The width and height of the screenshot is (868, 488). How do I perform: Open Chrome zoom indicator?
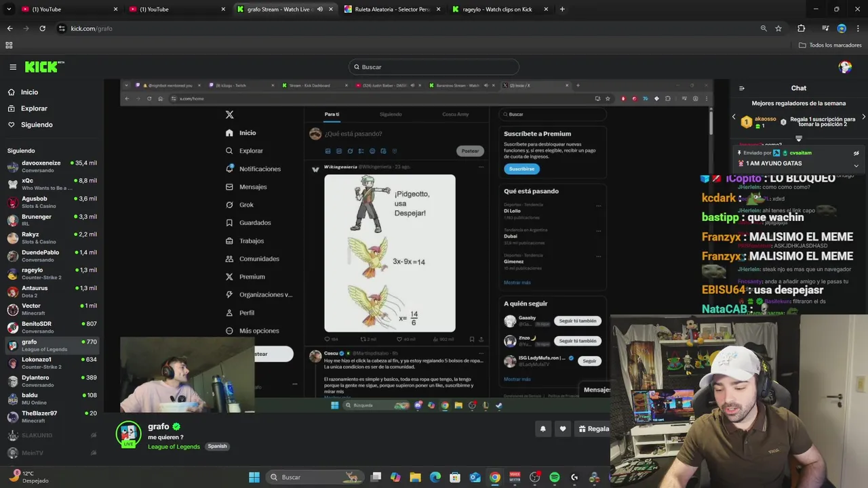(764, 28)
